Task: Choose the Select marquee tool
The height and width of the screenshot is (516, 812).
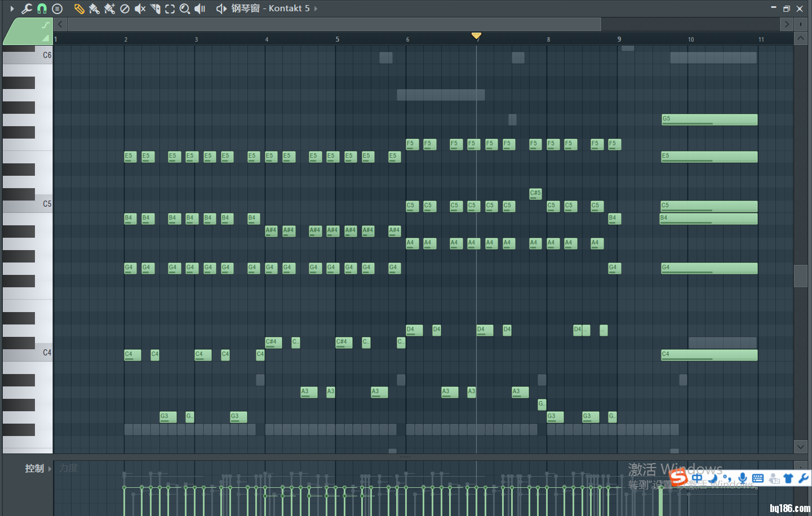Action: [170, 8]
